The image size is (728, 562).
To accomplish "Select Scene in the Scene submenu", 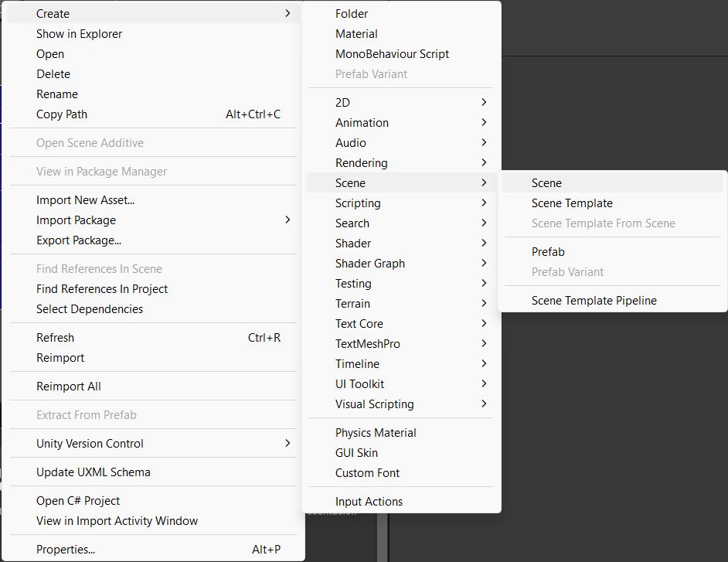I will click(612, 183).
